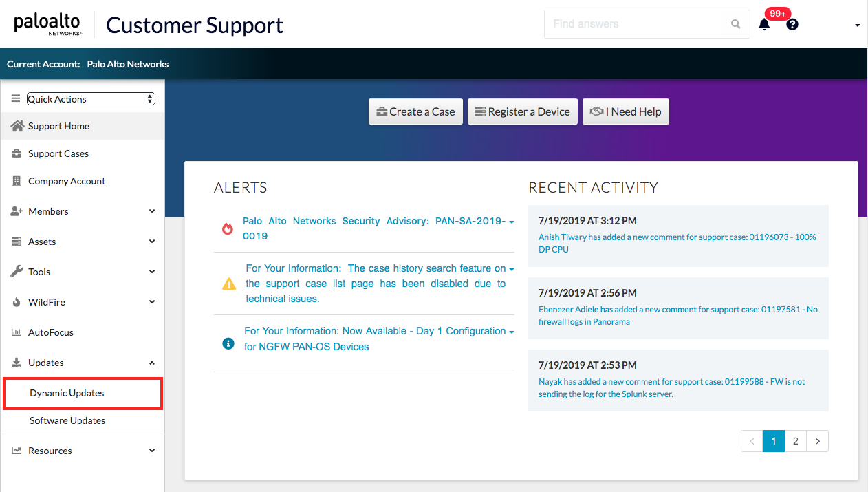The width and height of the screenshot is (868, 492).
Task: Click the 7/19/2019 AT 2:53 PM timestamp
Action: pyautogui.click(x=587, y=365)
